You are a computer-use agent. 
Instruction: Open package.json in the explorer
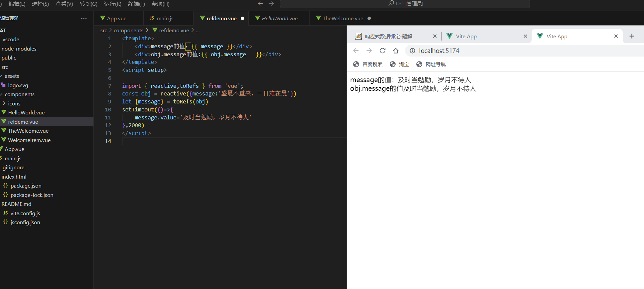pos(26,186)
